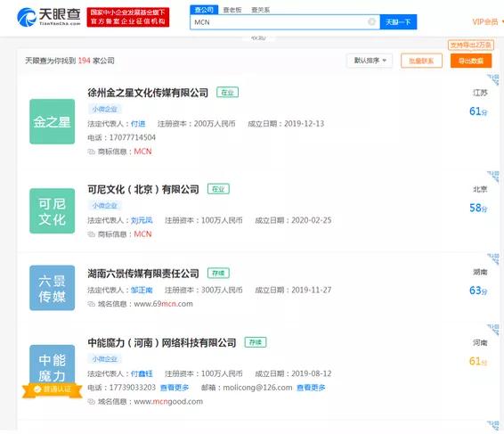Expand the 默认排序 sort dropdown

(x=370, y=61)
